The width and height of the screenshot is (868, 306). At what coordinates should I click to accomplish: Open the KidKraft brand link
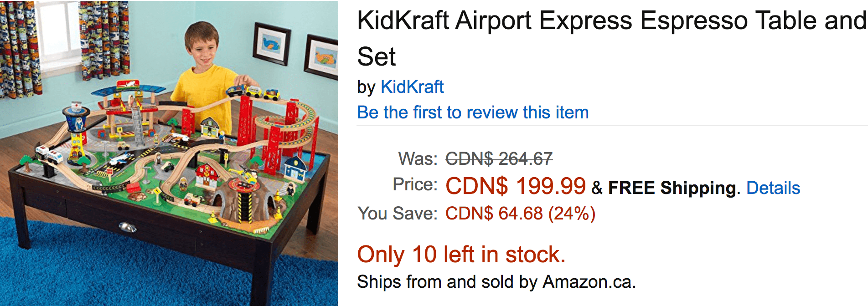[x=412, y=87]
